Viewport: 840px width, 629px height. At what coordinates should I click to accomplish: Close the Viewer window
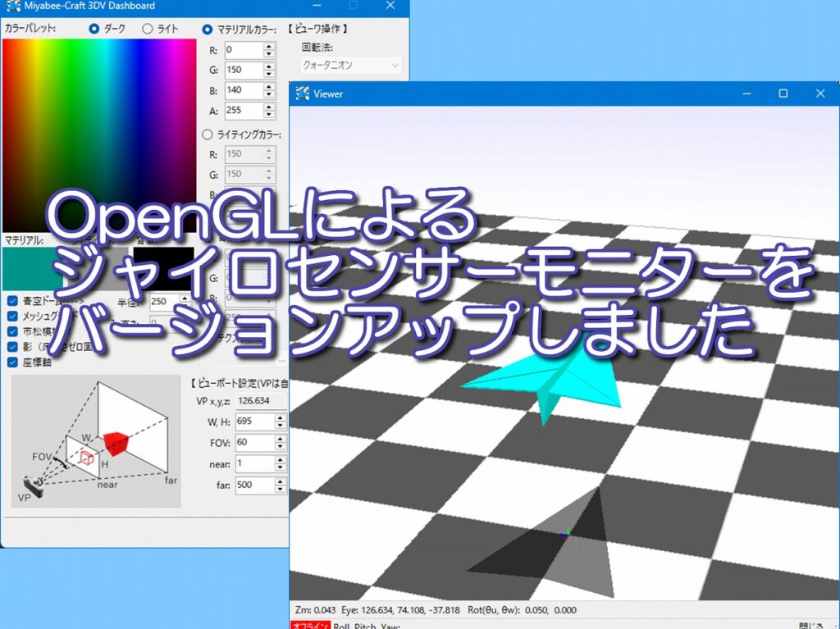tap(820, 93)
